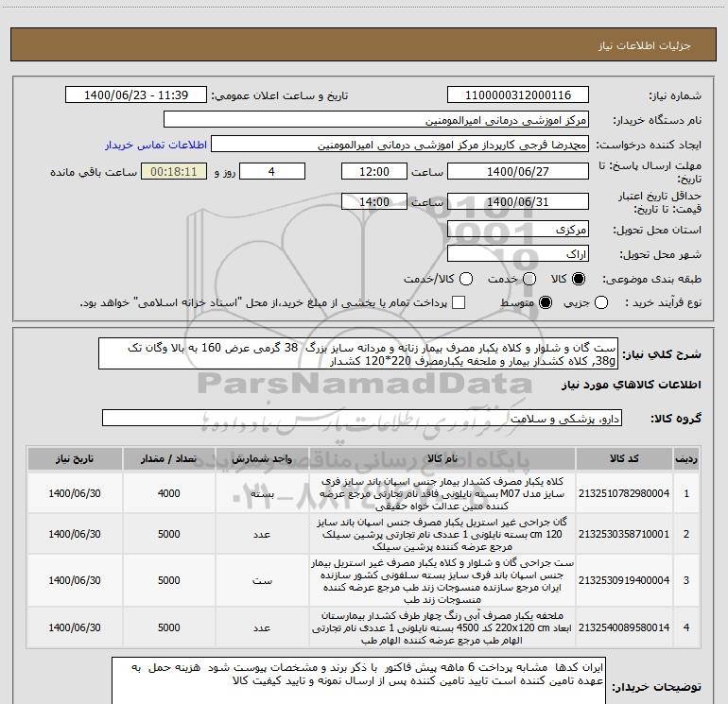Click the requester name field محمدرضا فرجی
The width and height of the screenshot is (728, 704).
pyautogui.click(x=400, y=145)
